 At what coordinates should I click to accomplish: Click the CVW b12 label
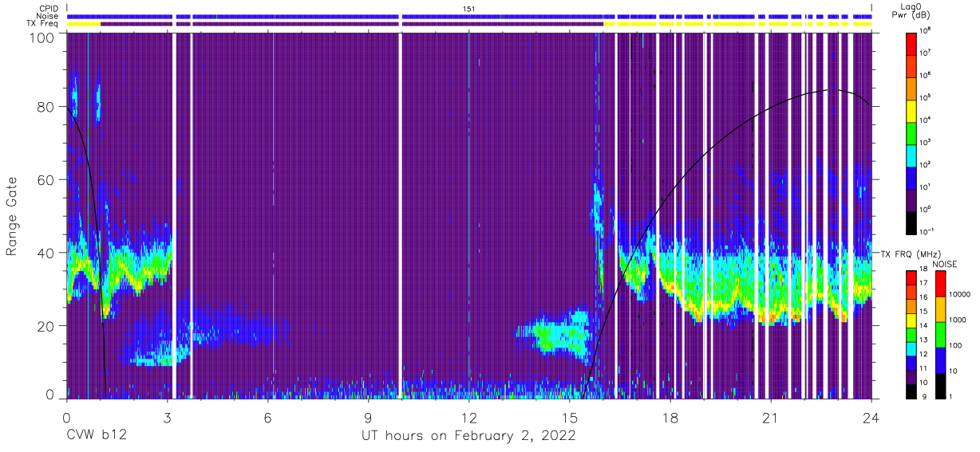tap(97, 436)
